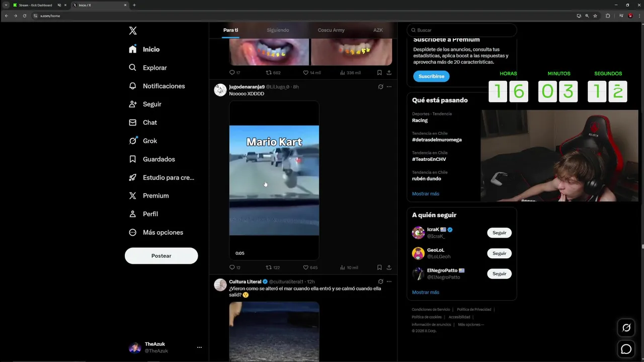This screenshot has width=644, height=362.
Task: Open jugodenaranja9 profile avatar
Action: [220, 90]
